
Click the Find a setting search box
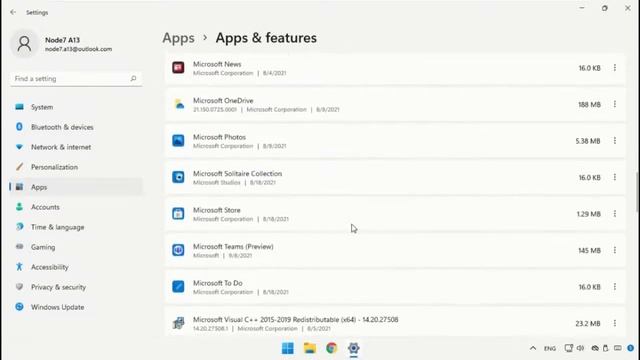click(x=76, y=78)
